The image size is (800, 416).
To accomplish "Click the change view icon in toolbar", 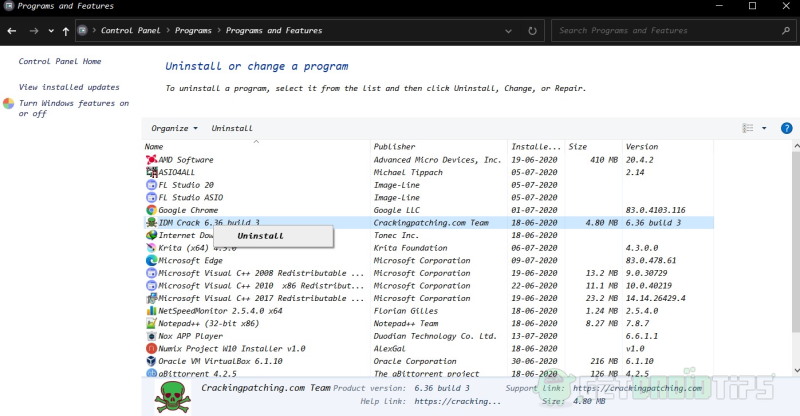I will pos(747,128).
